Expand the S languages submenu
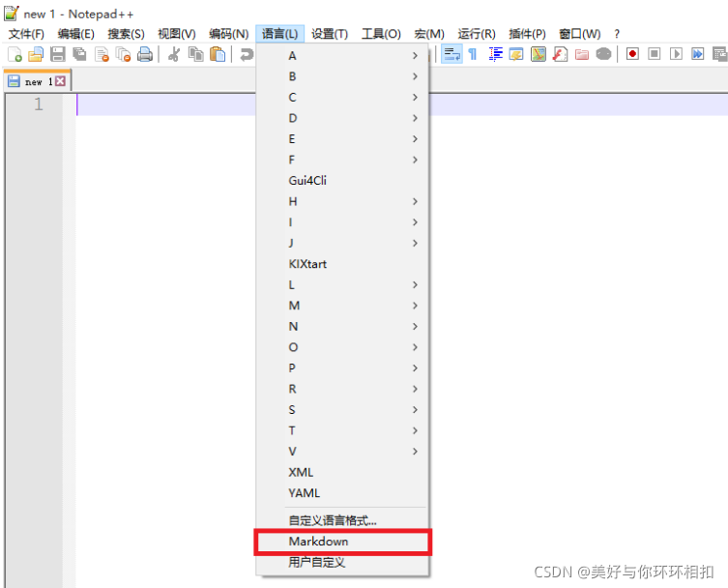 tap(342, 410)
